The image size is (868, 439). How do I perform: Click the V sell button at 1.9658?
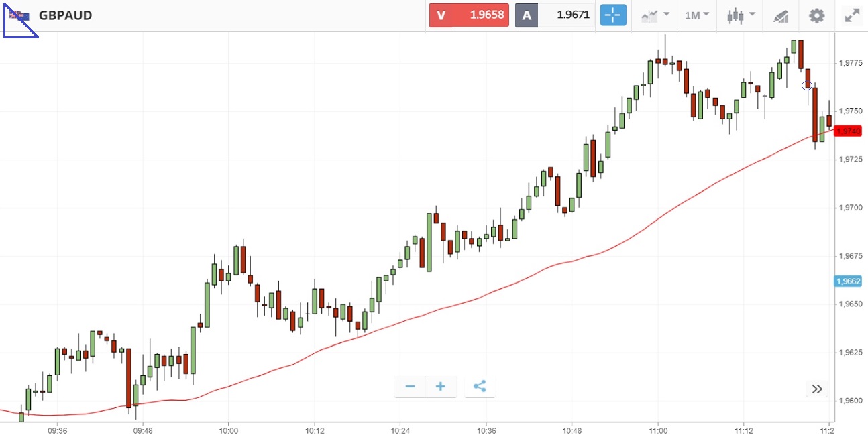pos(469,15)
